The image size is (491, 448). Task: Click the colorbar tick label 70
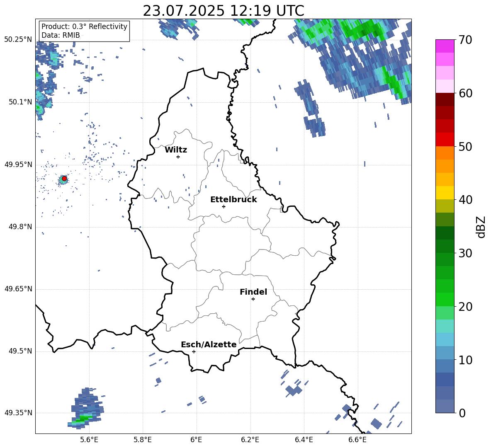click(x=465, y=40)
